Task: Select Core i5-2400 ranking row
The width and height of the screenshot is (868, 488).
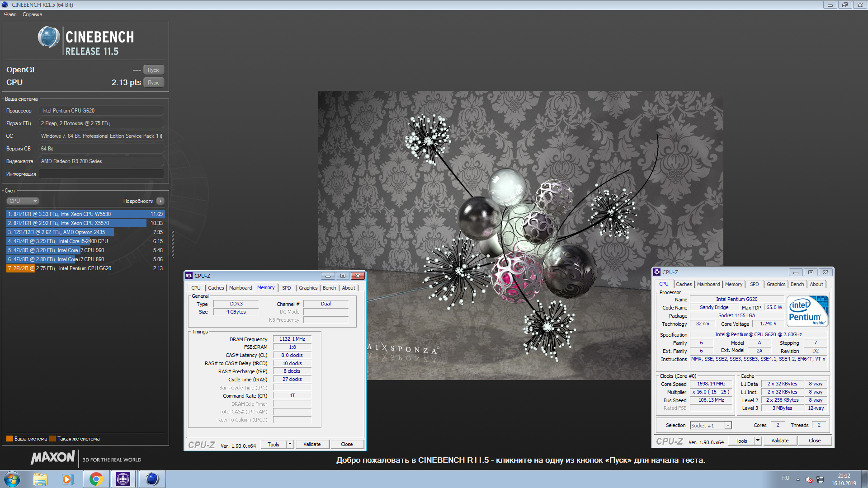Action: coord(85,241)
